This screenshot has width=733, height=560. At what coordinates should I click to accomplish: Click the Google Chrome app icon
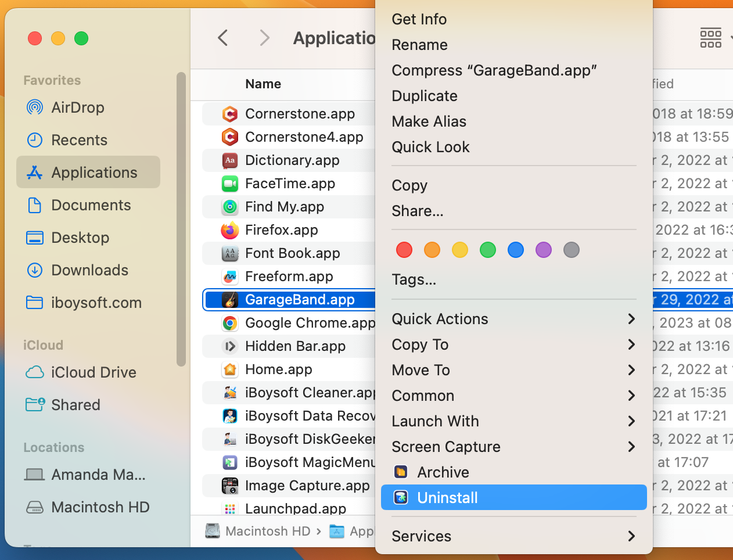click(230, 324)
